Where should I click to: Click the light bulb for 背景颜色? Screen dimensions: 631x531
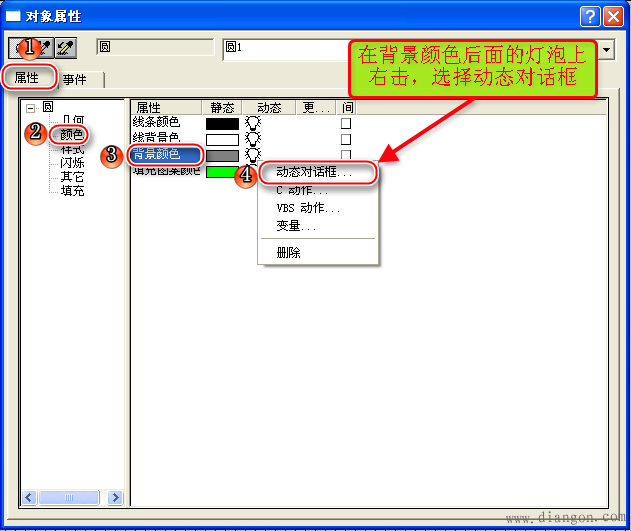tap(253, 155)
